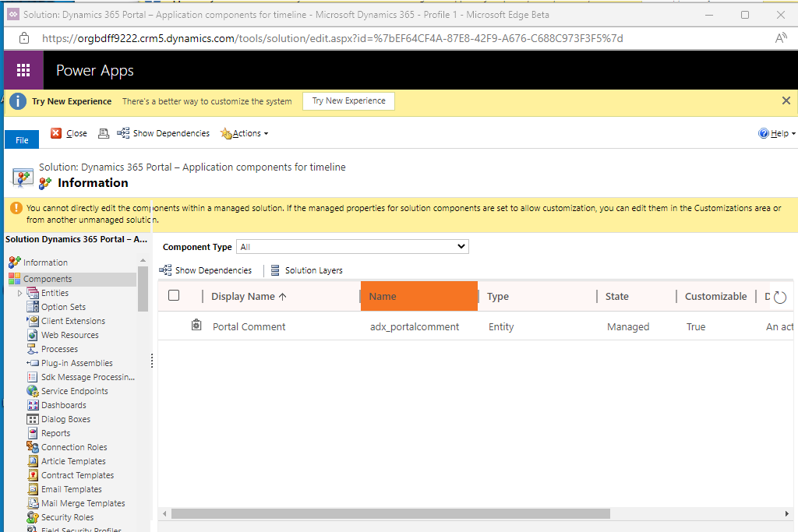Click the browser address bar URL
Image resolution: width=798 pixels, height=532 pixels.
332,38
